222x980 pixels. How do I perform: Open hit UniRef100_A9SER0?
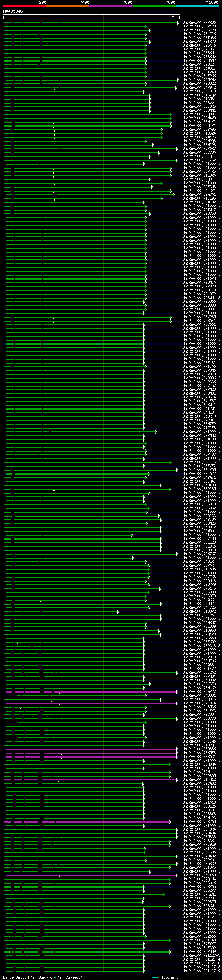pyautogui.click(x=199, y=30)
